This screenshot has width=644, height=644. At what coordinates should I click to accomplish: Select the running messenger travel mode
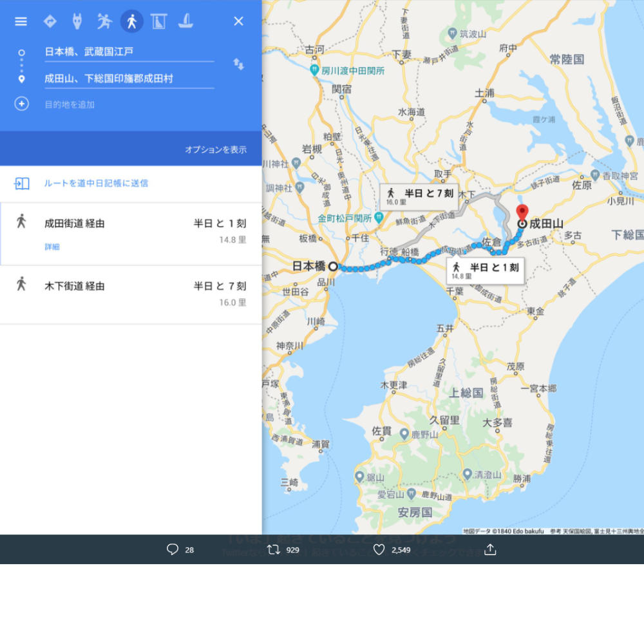pyautogui.click(x=104, y=21)
